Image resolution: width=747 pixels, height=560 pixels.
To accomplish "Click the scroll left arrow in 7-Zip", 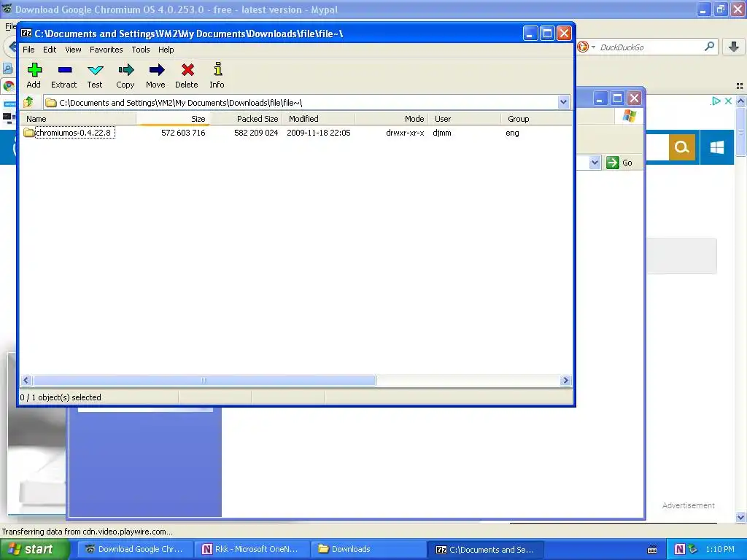I will [x=27, y=380].
